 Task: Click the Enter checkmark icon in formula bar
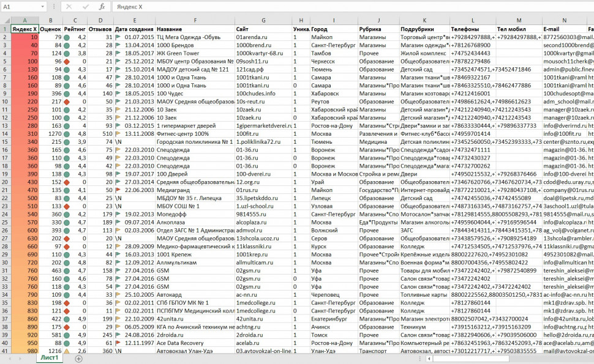[x=86, y=7]
